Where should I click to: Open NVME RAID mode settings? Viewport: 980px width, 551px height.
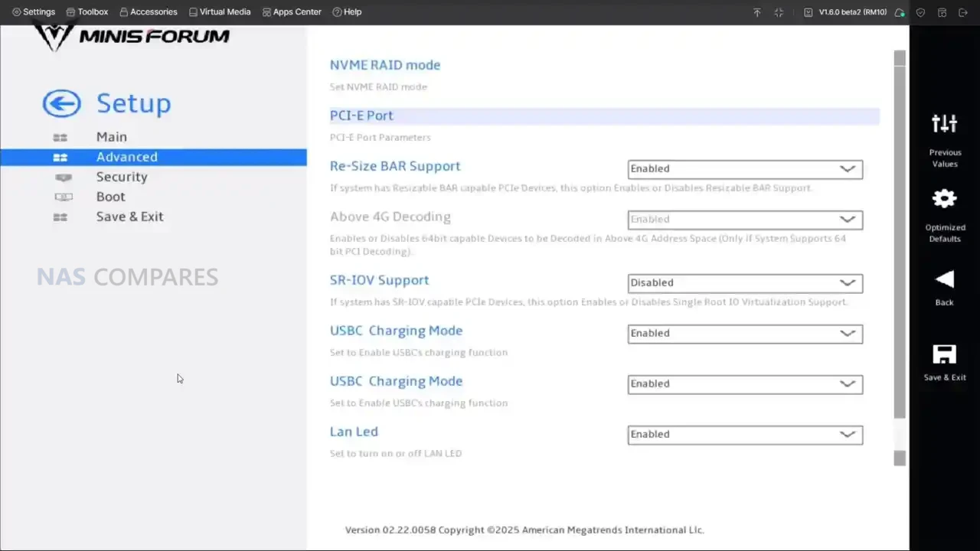(x=384, y=65)
